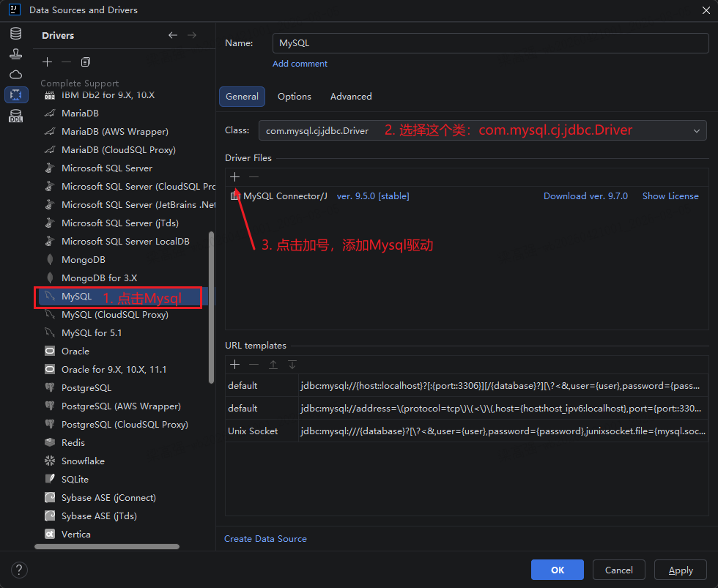This screenshot has width=718, height=588.
Task: Click the SQLite feather icon
Action: [x=50, y=479]
